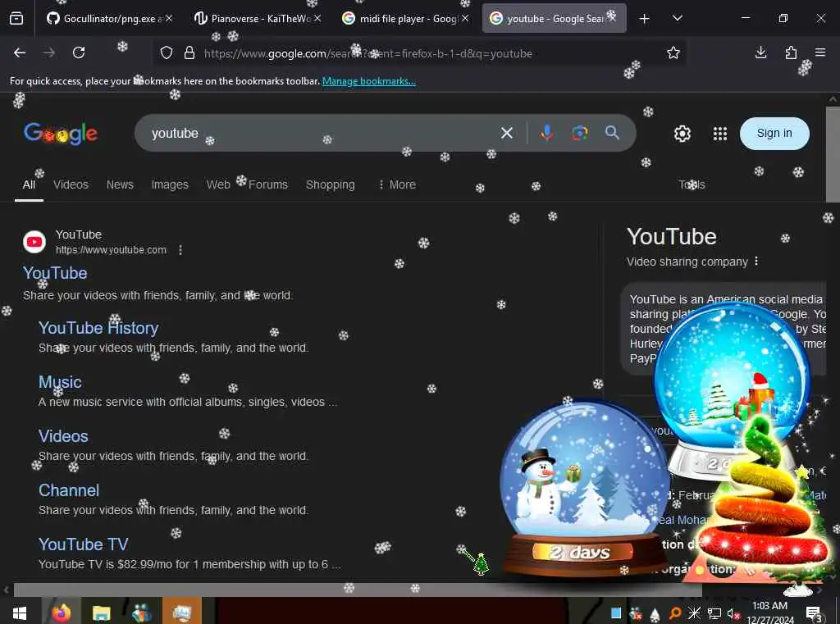Screen dimensions: 840x624
Task: Show site security lock information
Action: click(189, 53)
